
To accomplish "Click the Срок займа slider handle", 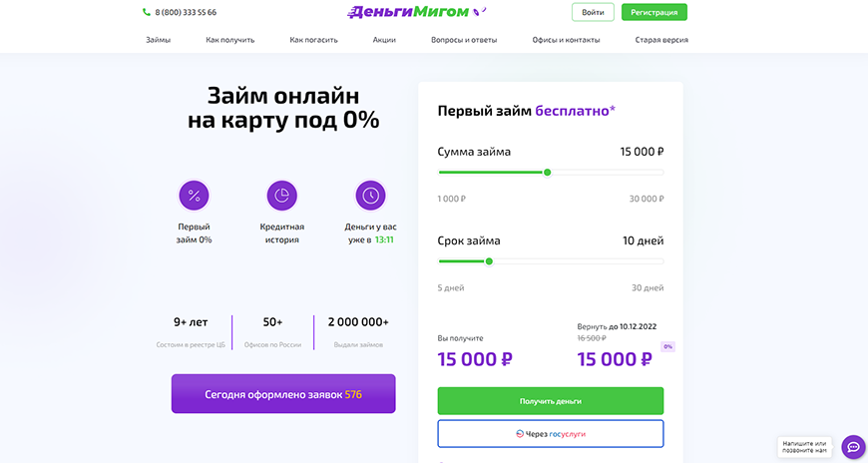I will [x=489, y=261].
